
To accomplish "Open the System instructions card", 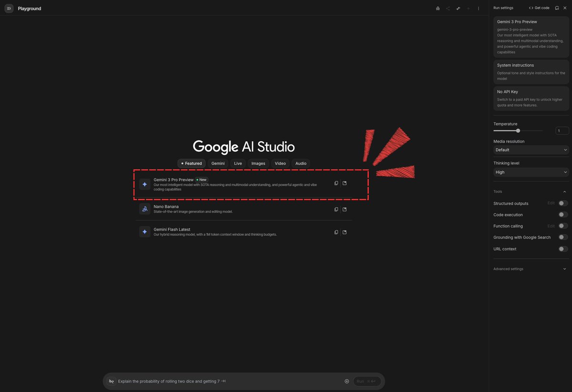I will pyautogui.click(x=531, y=72).
